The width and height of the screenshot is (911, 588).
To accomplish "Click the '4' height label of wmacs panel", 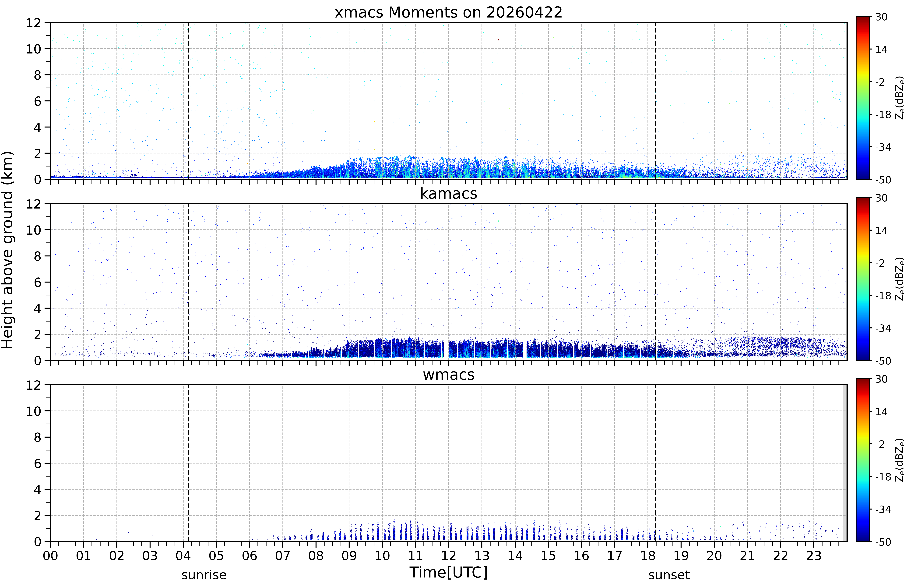I will coord(37,489).
